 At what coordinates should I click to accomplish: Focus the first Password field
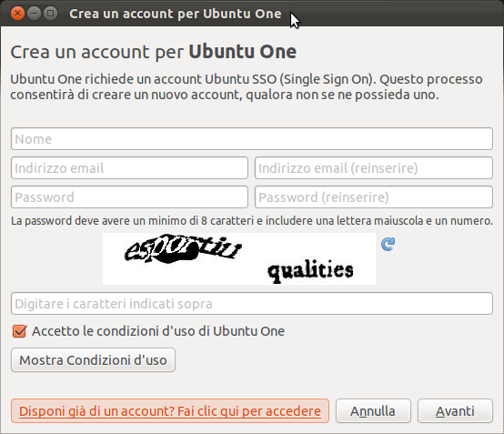pyautogui.click(x=129, y=197)
